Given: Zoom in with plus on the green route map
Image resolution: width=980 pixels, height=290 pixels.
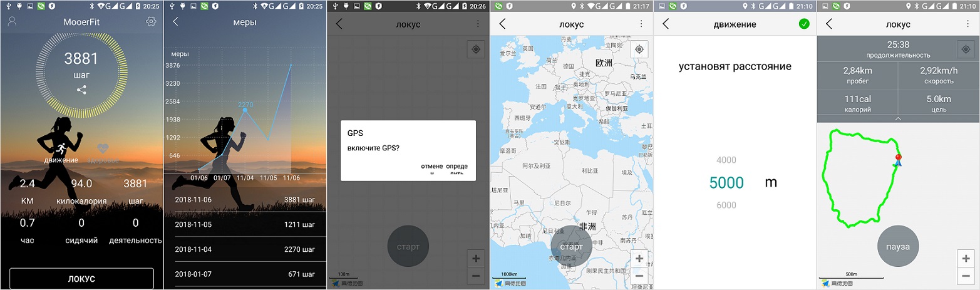Looking at the screenshot, I should point(966,258).
